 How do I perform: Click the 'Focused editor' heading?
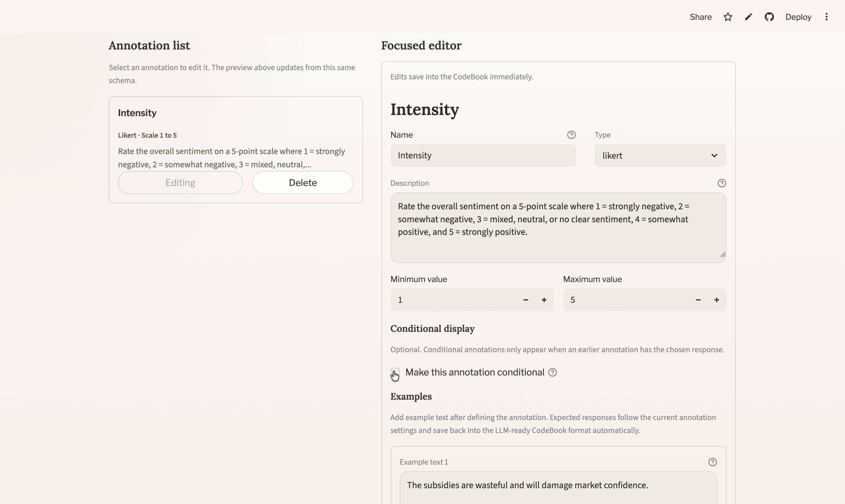pos(421,45)
